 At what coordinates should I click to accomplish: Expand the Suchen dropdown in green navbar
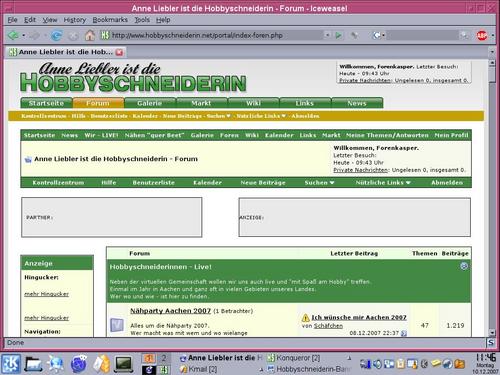coord(319,183)
